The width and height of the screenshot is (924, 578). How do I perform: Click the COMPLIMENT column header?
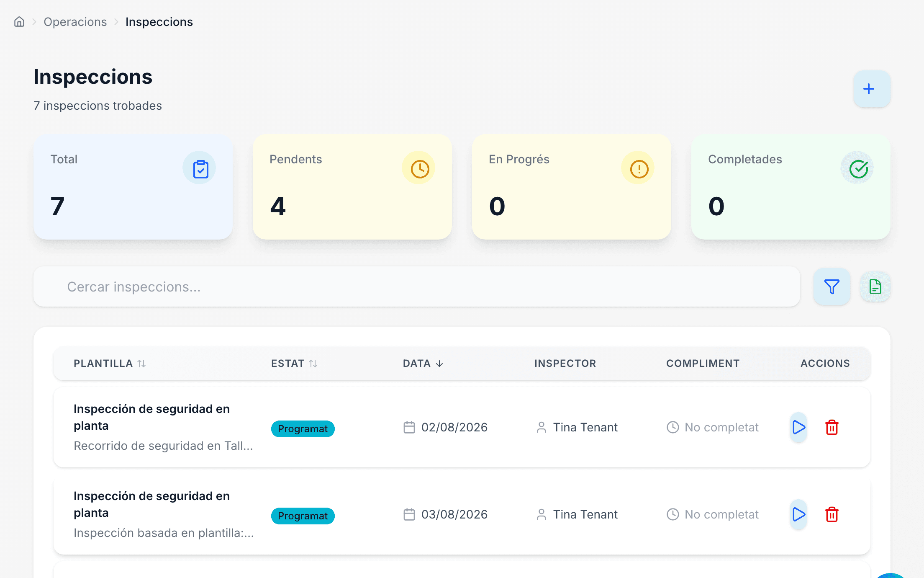703,363
